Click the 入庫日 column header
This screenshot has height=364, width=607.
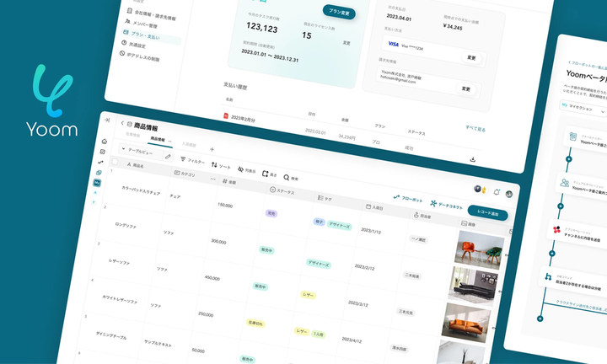(x=374, y=207)
